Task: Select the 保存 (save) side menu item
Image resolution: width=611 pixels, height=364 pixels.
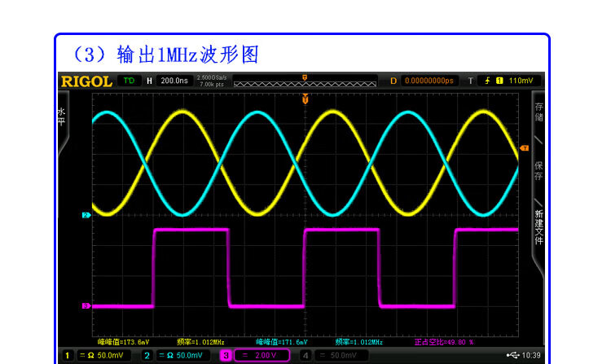Action: click(538, 170)
